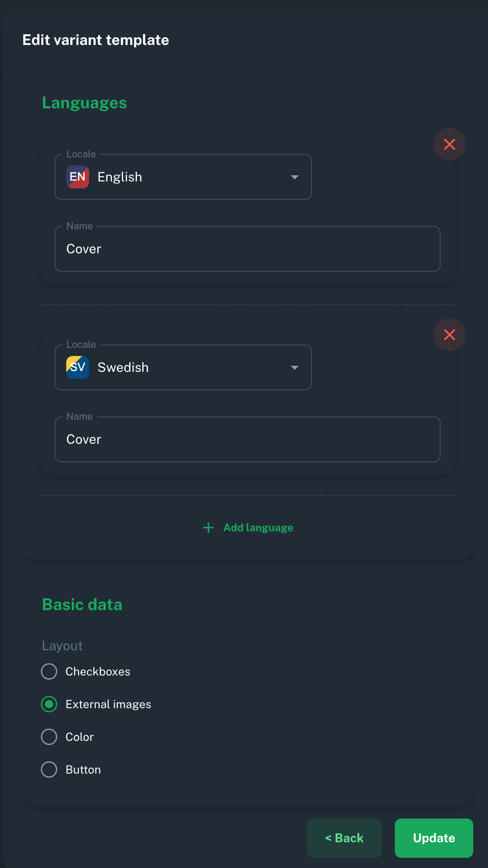This screenshot has width=488, height=868.
Task: Open the Swedish locale dropdown arrow
Action: pyautogui.click(x=294, y=367)
